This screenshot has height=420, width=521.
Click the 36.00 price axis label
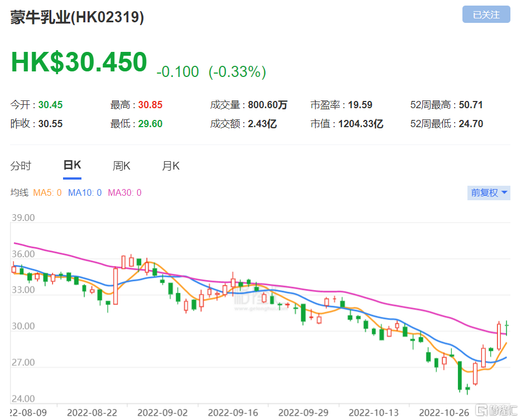(23, 254)
